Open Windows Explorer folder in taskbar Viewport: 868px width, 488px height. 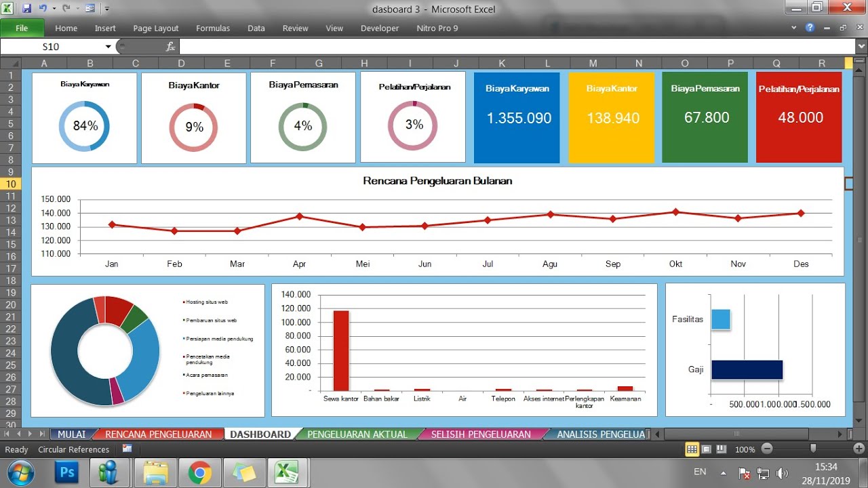[155, 472]
